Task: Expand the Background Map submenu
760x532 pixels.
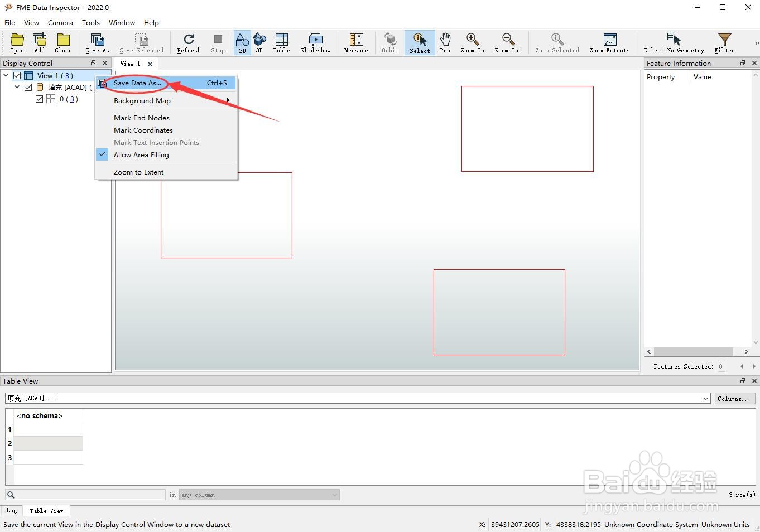Action: click(x=166, y=100)
